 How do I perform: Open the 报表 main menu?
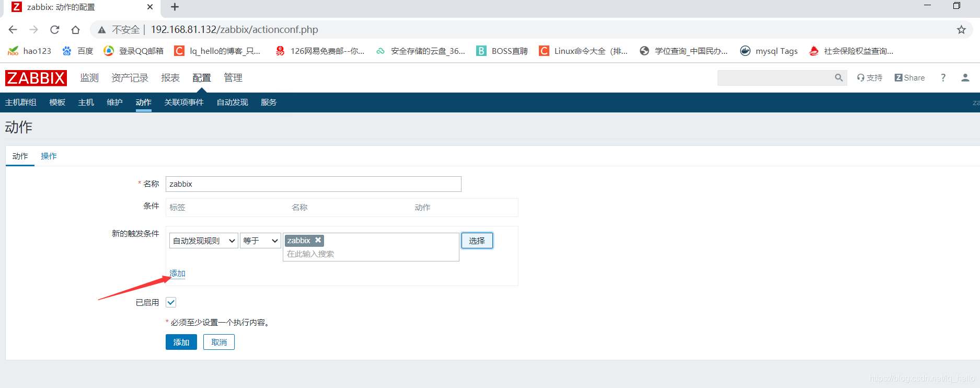coord(170,77)
